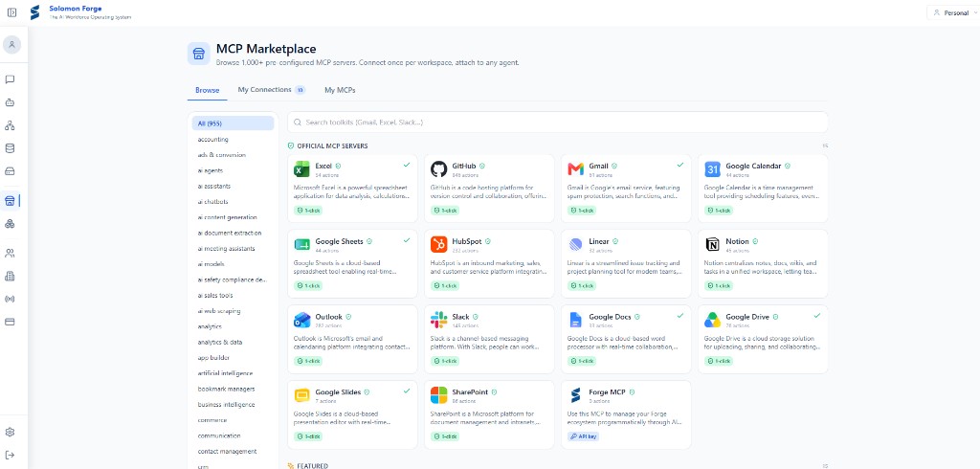The image size is (980, 469).
Task: Open the settings gear in sidebar
Action: 10,432
